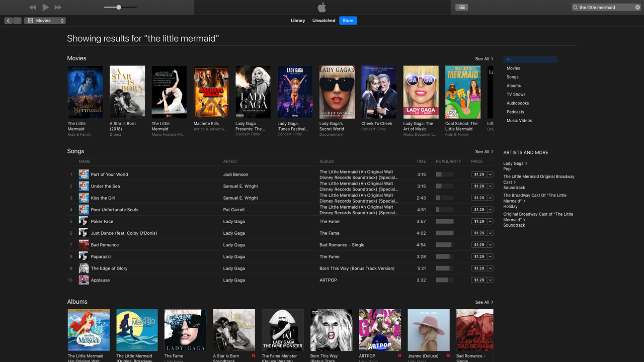Expand price options for Part of Your World

pyautogui.click(x=490, y=174)
